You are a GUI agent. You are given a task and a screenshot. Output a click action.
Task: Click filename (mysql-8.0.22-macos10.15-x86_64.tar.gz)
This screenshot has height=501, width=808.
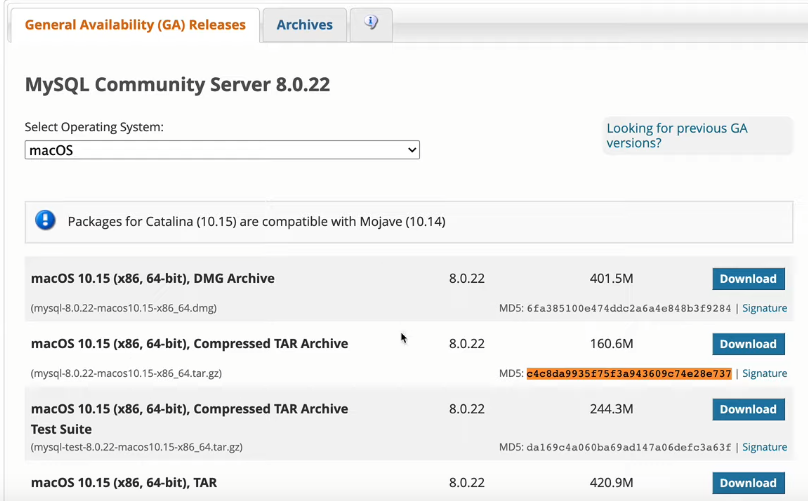[126, 373]
